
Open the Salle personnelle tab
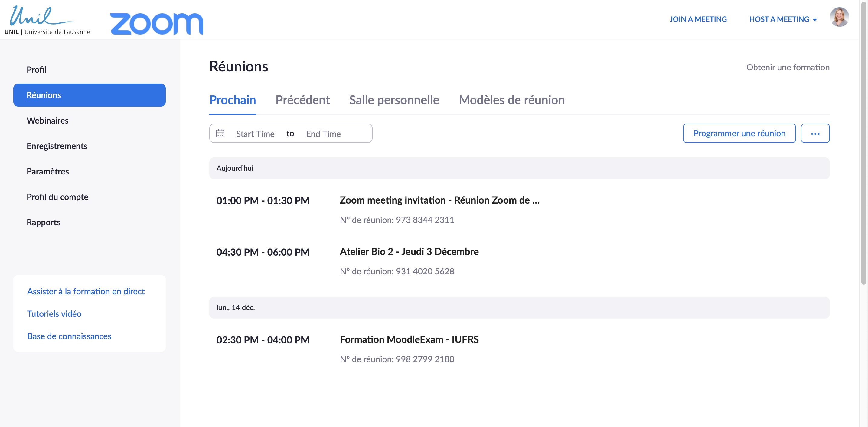click(394, 100)
